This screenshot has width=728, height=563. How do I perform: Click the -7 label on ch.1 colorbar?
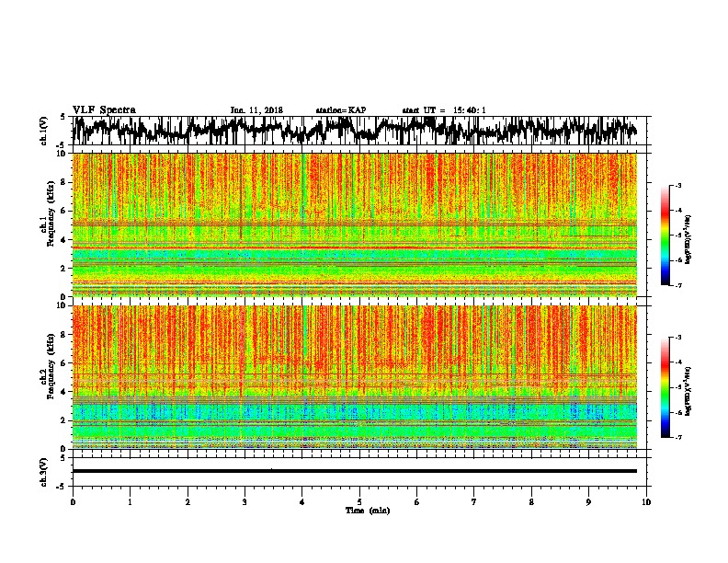[678, 285]
